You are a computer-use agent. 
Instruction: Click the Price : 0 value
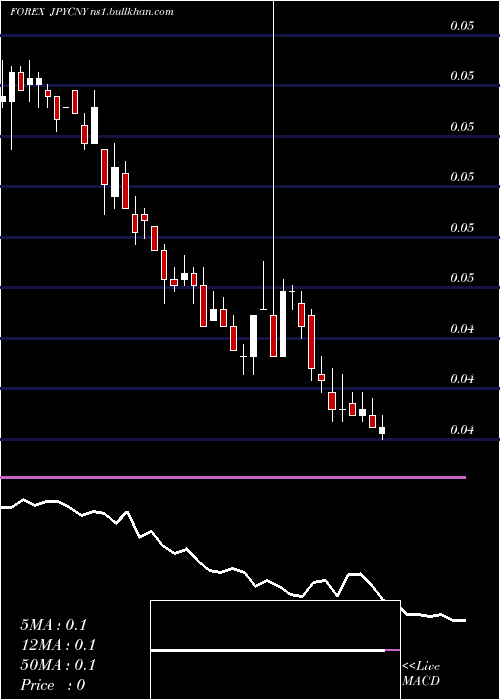tap(53, 685)
